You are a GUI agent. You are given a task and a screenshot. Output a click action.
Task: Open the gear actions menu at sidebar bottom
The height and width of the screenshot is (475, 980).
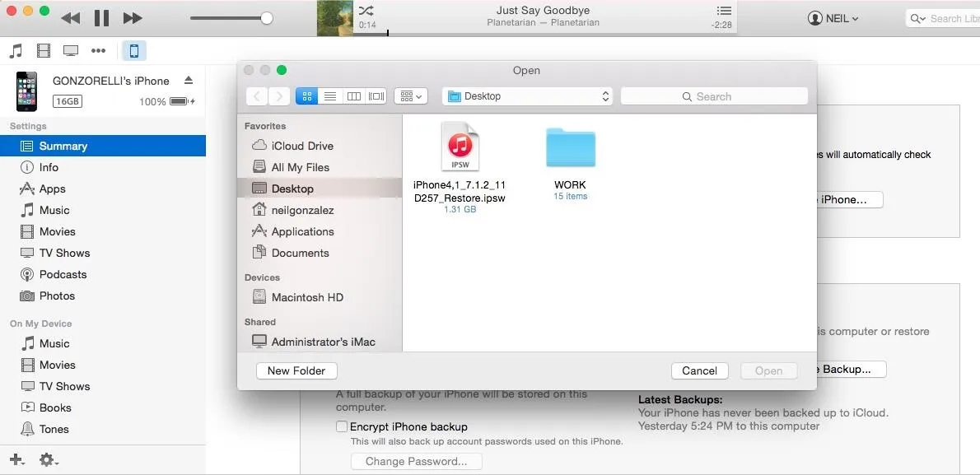pyautogui.click(x=49, y=460)
